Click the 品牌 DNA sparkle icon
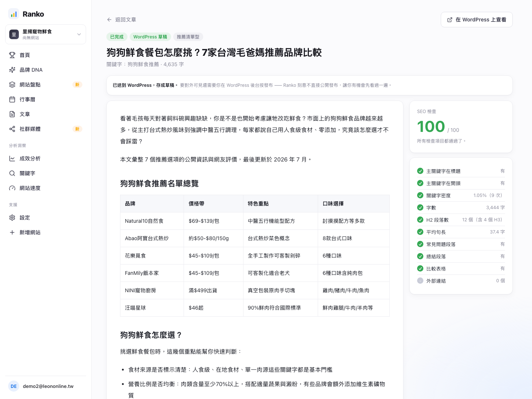The width and height of the screenshot is (532, 399). [x=12, y=70]
